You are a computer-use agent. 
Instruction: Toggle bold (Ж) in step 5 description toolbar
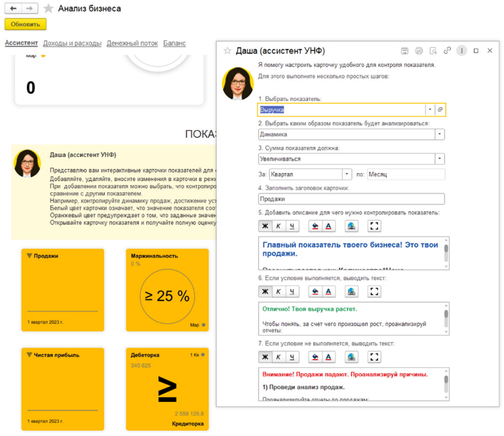pos(265,226)
